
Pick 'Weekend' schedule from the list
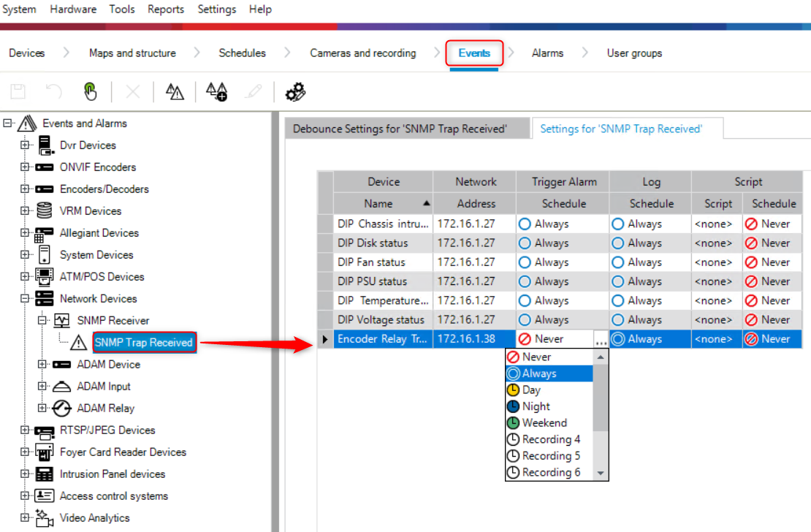point(544,423)
